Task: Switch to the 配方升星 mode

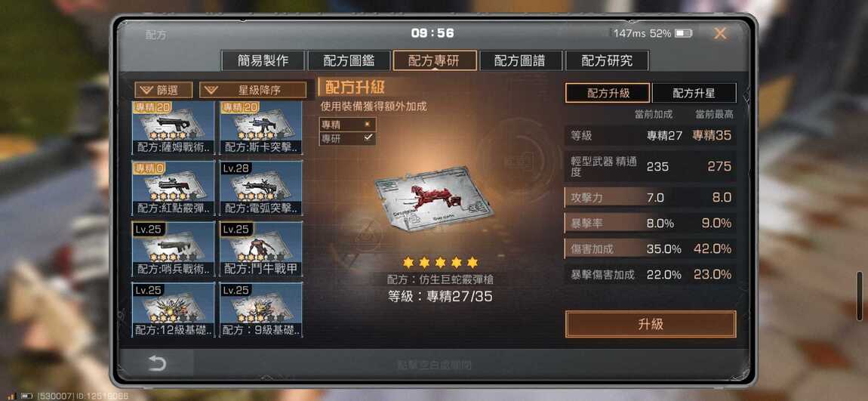Action: (x=694, y=93)
